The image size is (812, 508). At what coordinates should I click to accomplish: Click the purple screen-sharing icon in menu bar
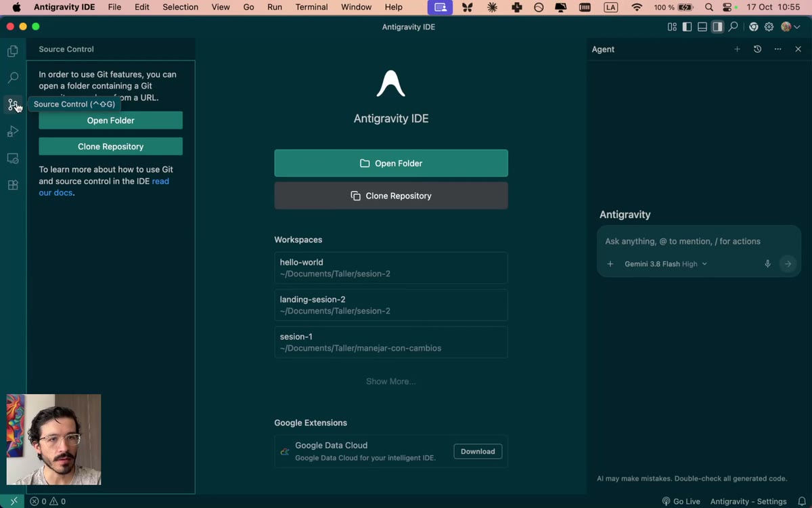click(441, 7)
